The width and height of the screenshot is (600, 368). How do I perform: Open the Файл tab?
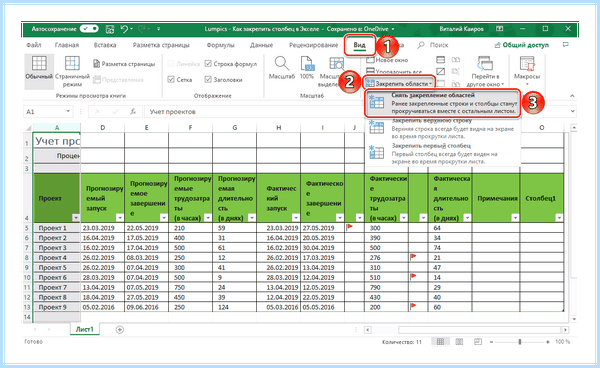[x=34, y=45]
